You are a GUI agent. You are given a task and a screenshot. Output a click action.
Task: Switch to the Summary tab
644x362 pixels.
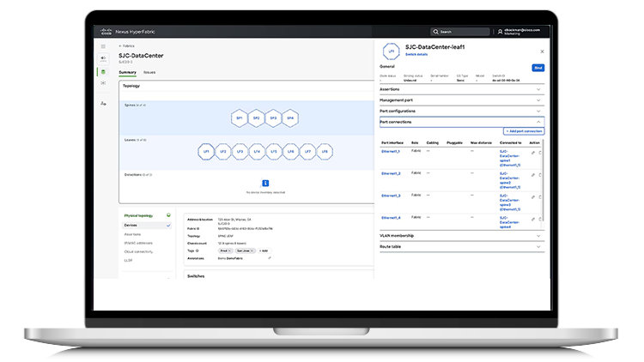tap(127, 72)
